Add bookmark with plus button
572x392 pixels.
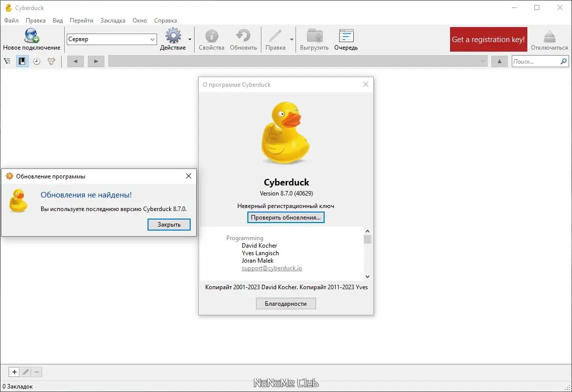[14, 372]
